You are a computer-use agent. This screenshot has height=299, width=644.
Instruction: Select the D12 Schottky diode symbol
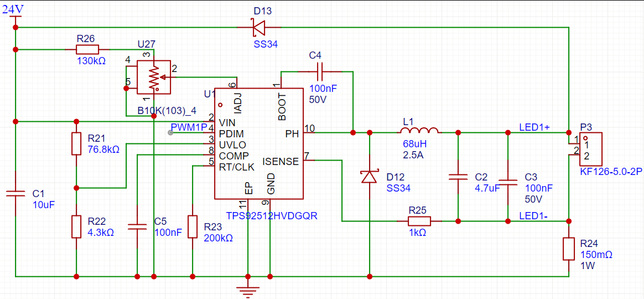click(369, 177)
